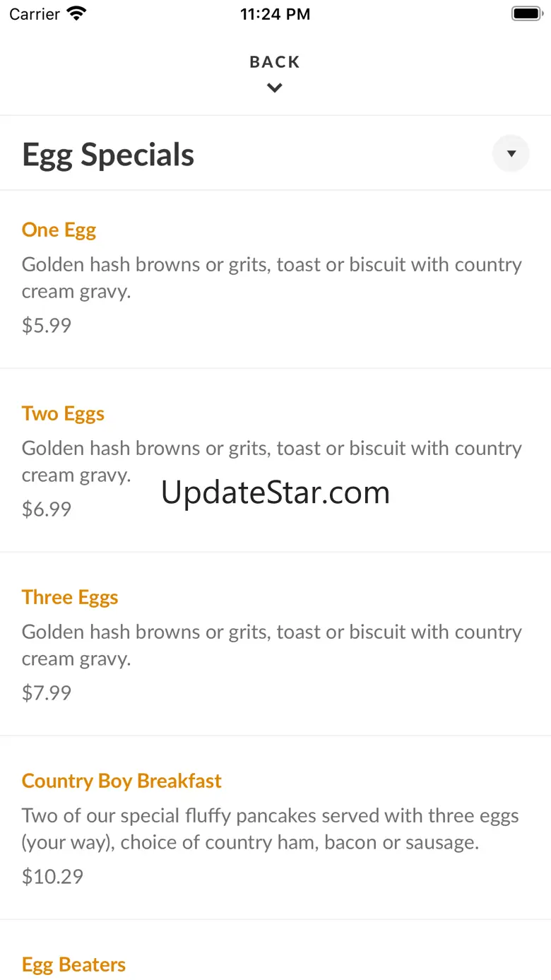Choose Country Boy Breakfast item

[122, 781]
